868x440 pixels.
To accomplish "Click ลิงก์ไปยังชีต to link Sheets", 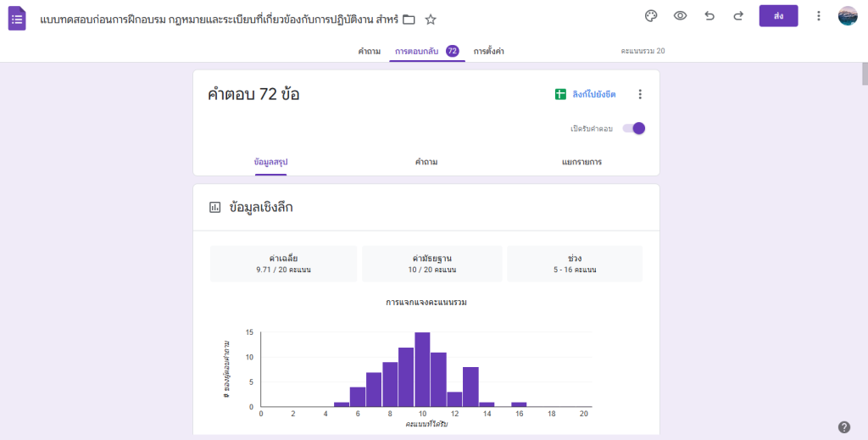I will 586,94.
